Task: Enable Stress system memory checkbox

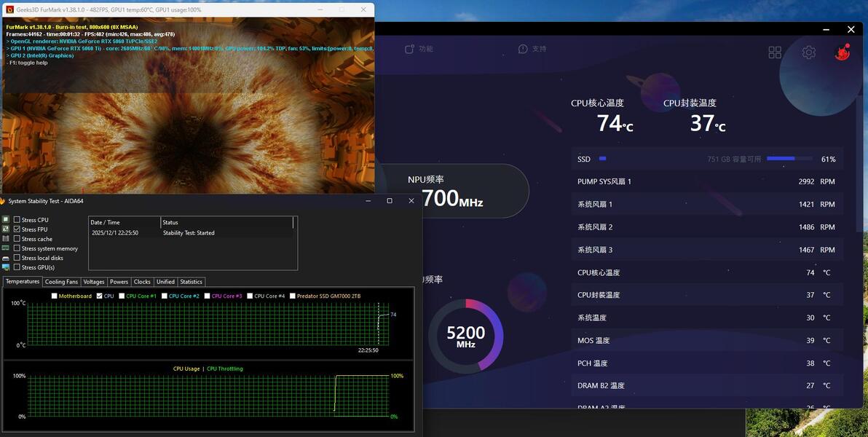Action: click(17, 248)
